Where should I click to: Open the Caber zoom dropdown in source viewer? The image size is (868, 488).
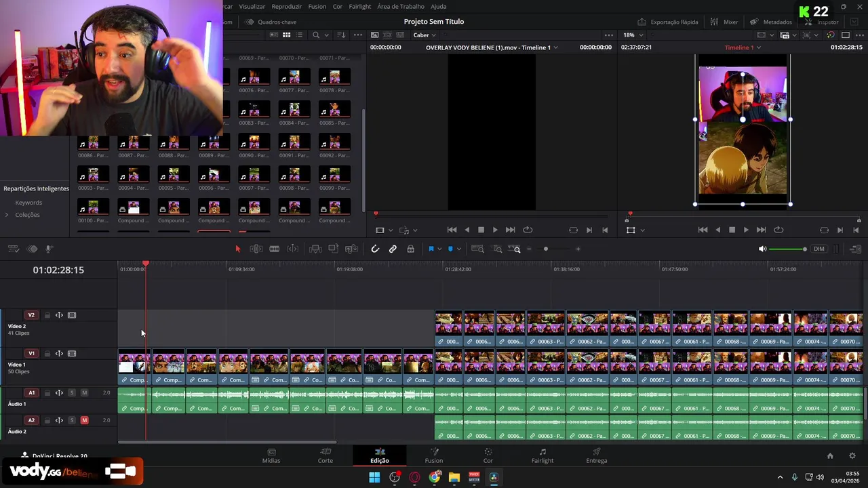tap(424, 35)
